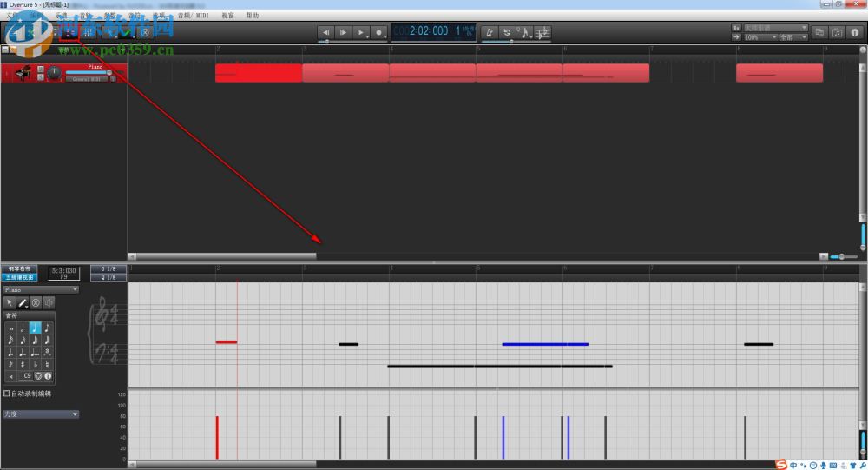The width and height of the screenshot is (868, 470).
Task: Select the last red clip in measure 8
Action: [x=779, y=73]
